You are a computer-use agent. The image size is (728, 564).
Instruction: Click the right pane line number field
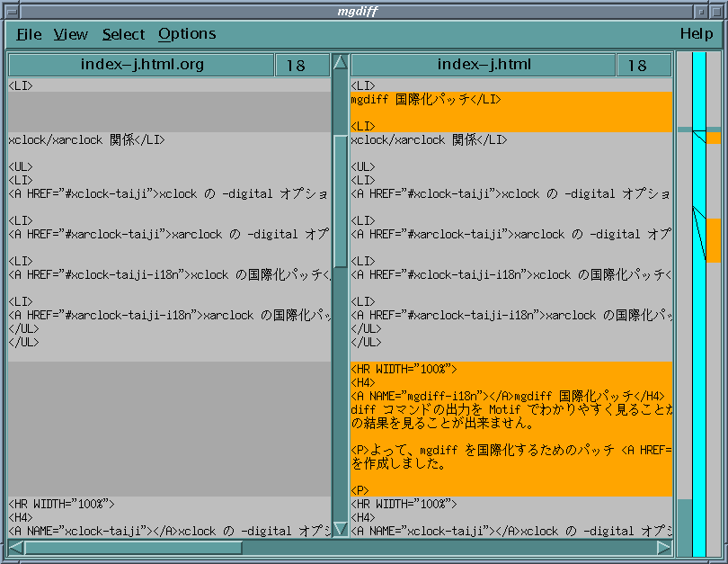click(637, 66)
